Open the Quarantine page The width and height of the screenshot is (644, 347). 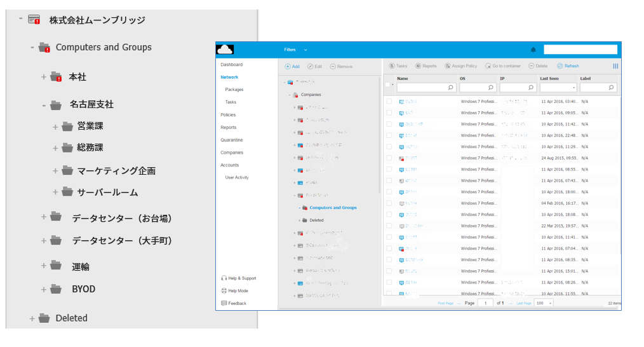point(232,140)
